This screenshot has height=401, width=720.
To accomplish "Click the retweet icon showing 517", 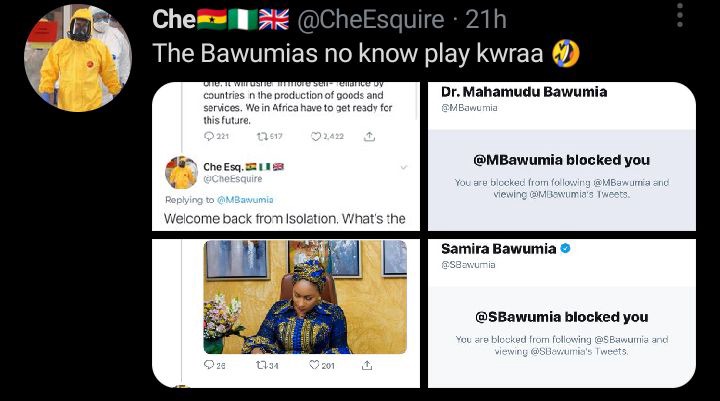I will coord(262,136).
